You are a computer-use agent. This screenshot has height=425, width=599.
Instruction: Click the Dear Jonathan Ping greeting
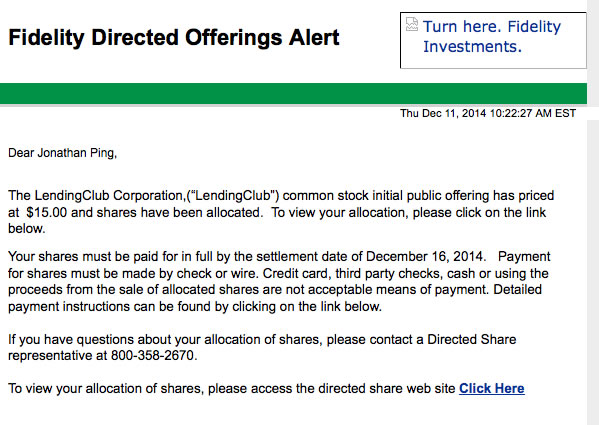click(62, 153)
